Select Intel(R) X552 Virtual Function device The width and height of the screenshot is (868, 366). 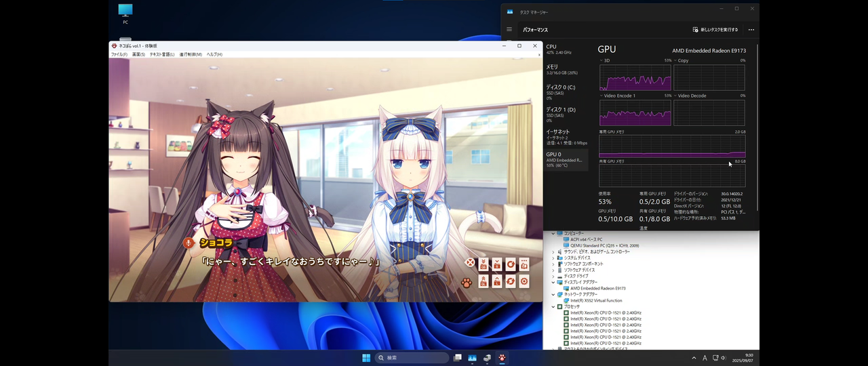click(596, 300)
